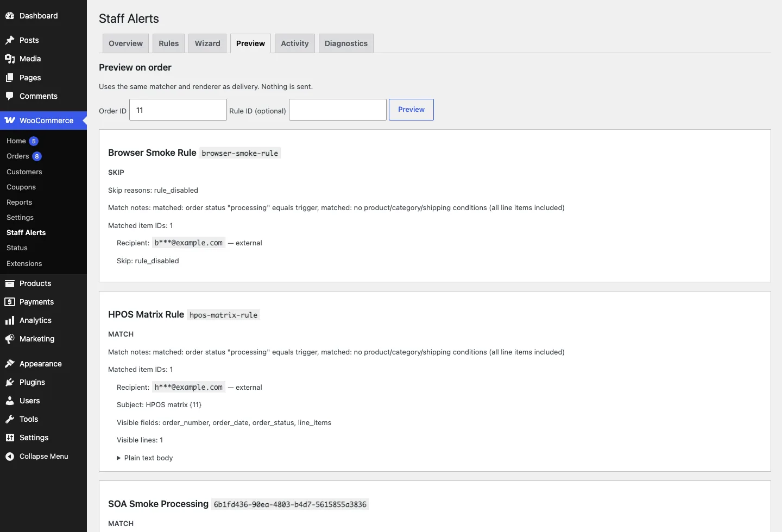This screenshot has height=532, width=782.
Task: Click the Products archive icon
Action: click(x=10, y=283)
